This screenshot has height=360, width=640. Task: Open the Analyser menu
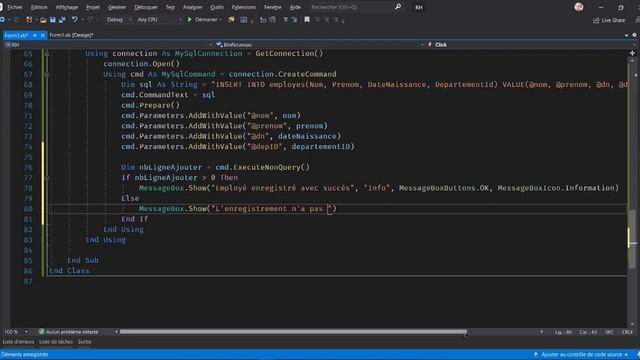tap(193, 7)
